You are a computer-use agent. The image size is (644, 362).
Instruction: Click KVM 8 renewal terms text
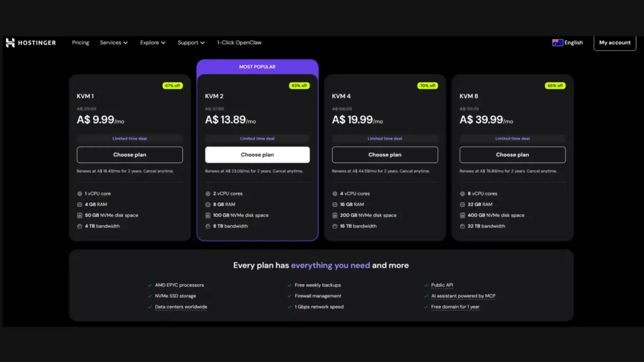(508, 171)
